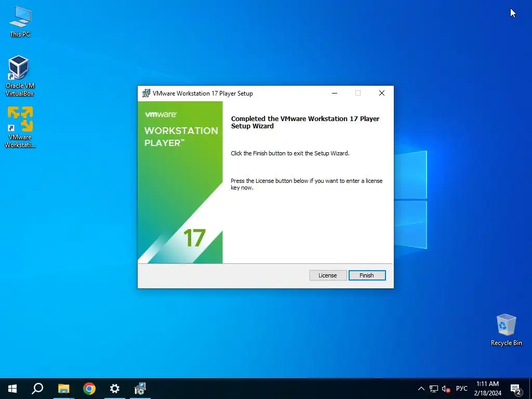Launch Google Chrome from the taskbar

(89, 389)
